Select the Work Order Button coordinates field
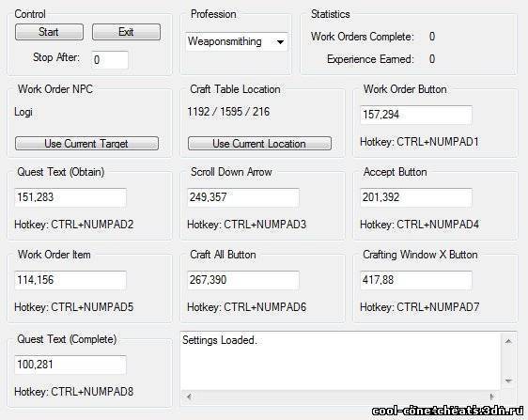528x420 pixels. click(416, 115)
